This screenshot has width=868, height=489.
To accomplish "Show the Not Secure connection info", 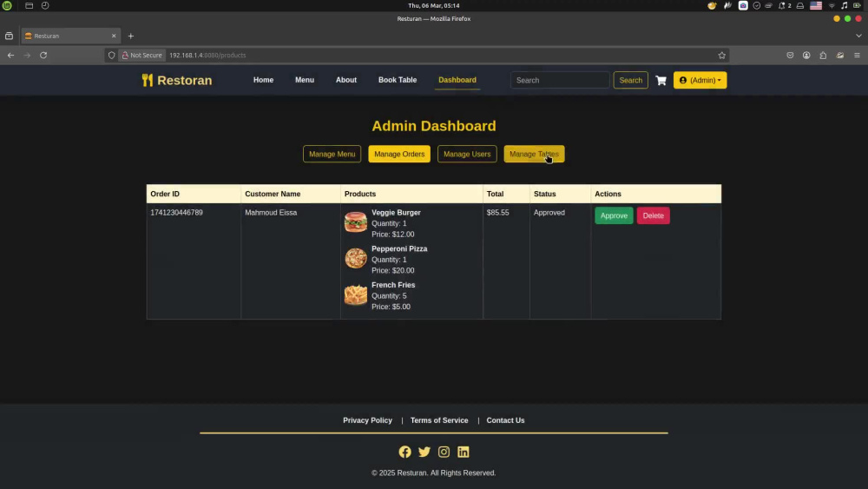I will pos(142,55).
